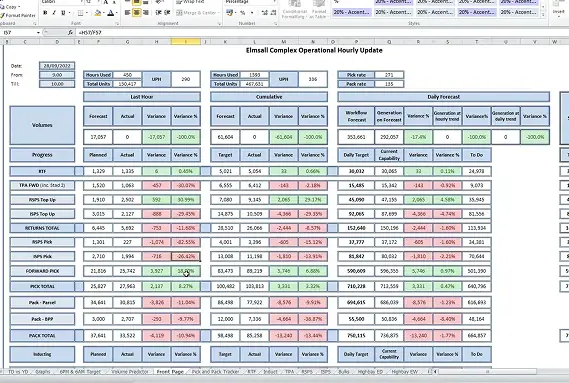Switch to the TD vs YD sheet tab
The height and width of the screenshot is (383, 569).
pyautogui.click(x=18, y=372)
